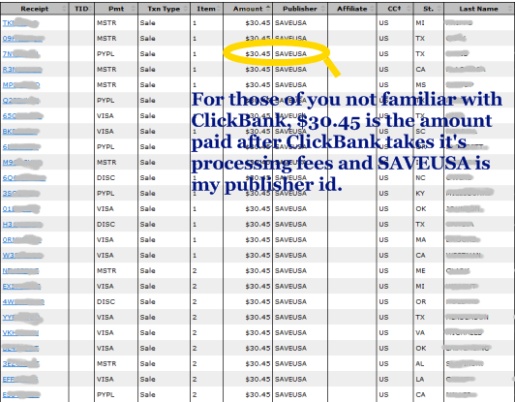Screen dimensions: 515x402
Task: Sort by the Item column header
Action: coord(206,9)
